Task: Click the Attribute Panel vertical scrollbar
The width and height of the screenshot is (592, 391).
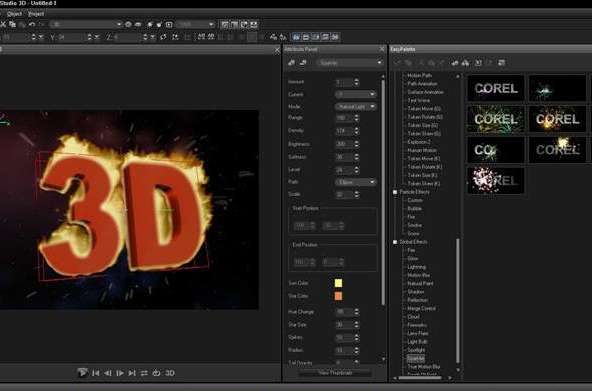Action: [x=384, y=192]
